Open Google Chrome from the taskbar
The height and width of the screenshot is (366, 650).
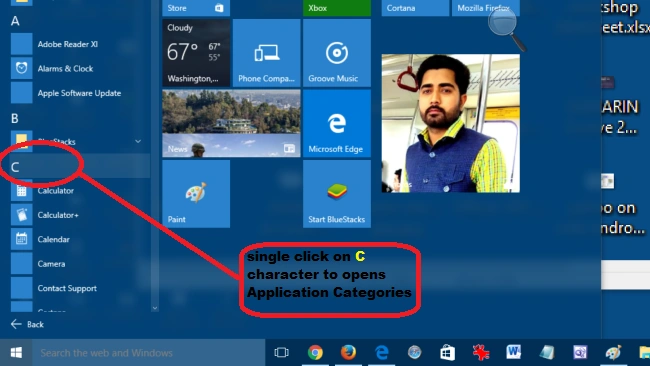[315, 353]
